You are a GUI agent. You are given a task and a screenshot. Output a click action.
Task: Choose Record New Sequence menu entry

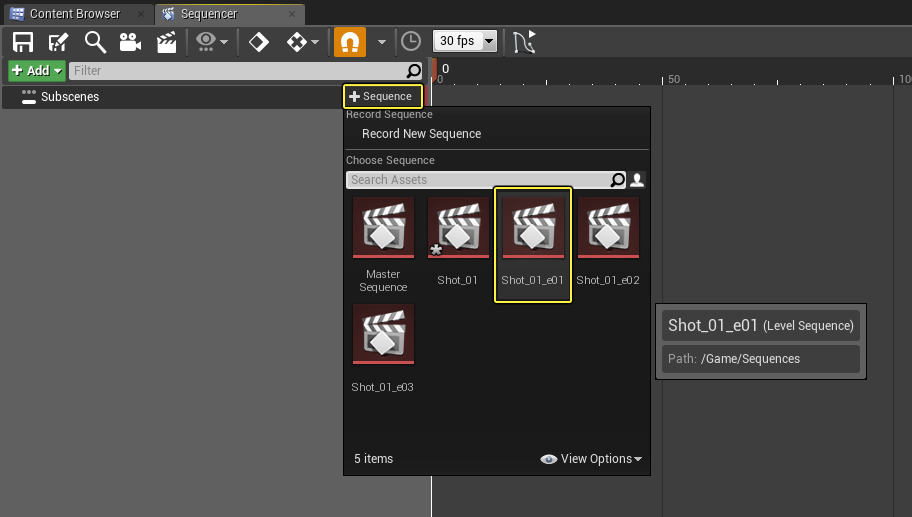coord(422,134)
